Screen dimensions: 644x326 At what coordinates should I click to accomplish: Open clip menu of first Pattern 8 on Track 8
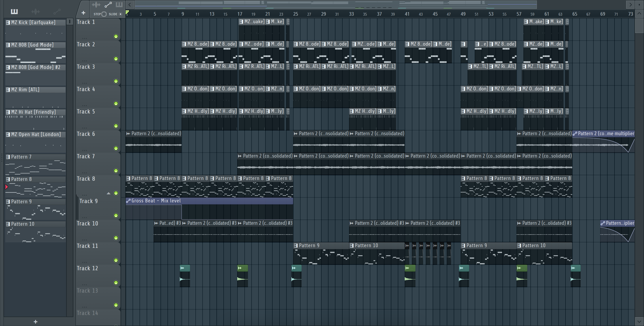pos(128,178)
